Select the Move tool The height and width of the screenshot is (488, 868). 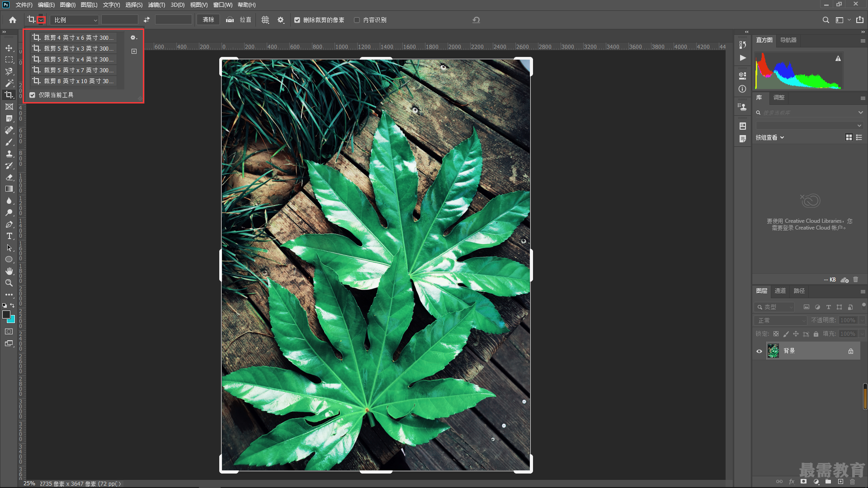pyautogui.click(x=9, y=48)
